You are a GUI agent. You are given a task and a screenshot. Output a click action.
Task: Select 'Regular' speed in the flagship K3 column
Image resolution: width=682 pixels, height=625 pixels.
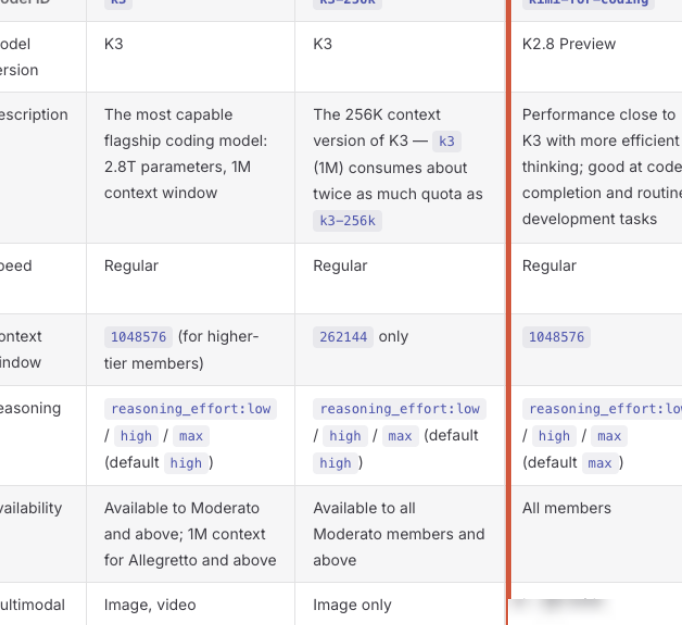pyautogui.click(x=131, y=266)
